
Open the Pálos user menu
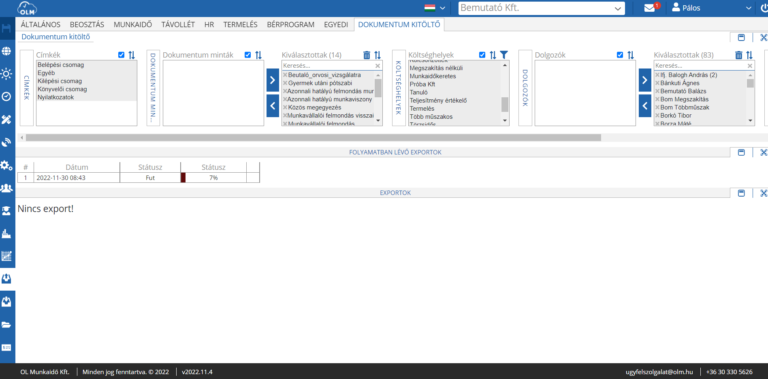pyautogui.click(x=711, y=8)
